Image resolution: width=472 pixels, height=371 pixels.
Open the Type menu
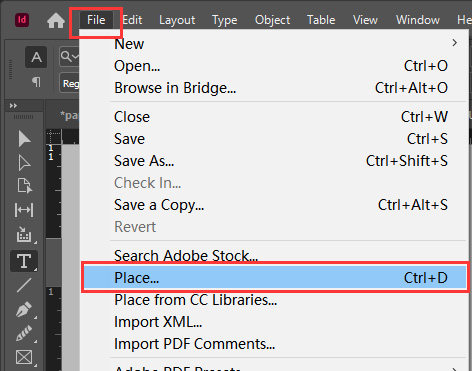225,20
